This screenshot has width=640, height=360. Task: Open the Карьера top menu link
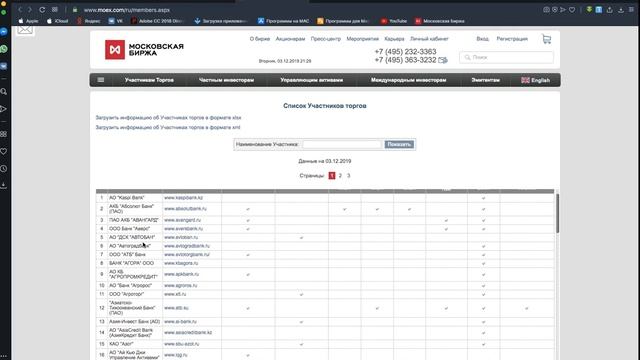click(394, 39)
